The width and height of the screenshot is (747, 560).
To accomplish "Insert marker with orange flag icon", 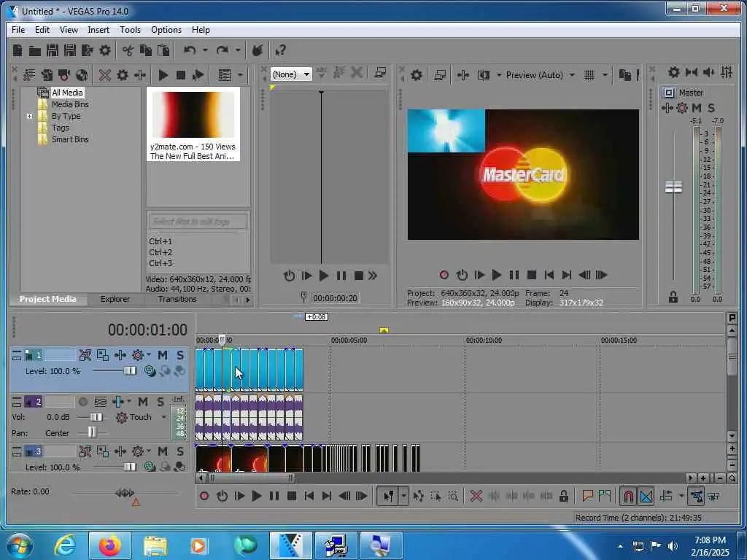I will tap(587, 496).
